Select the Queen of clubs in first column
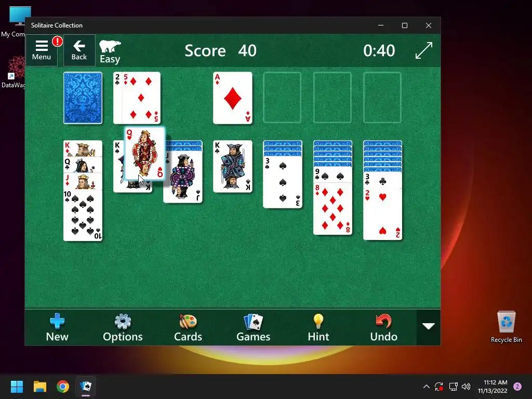The height and width of the screenshot is (399, 532). point(83,165)
